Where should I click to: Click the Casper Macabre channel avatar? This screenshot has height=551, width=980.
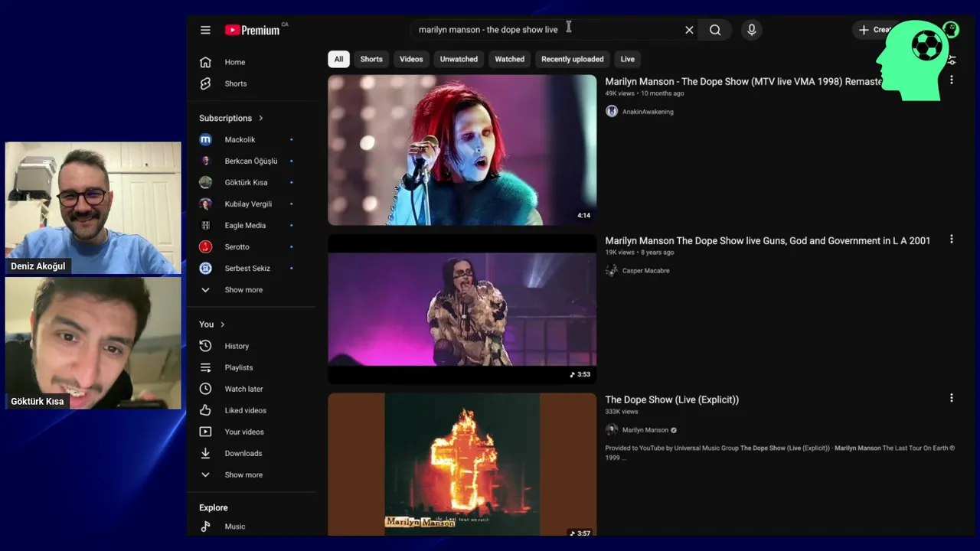click(x=612, y=271)
